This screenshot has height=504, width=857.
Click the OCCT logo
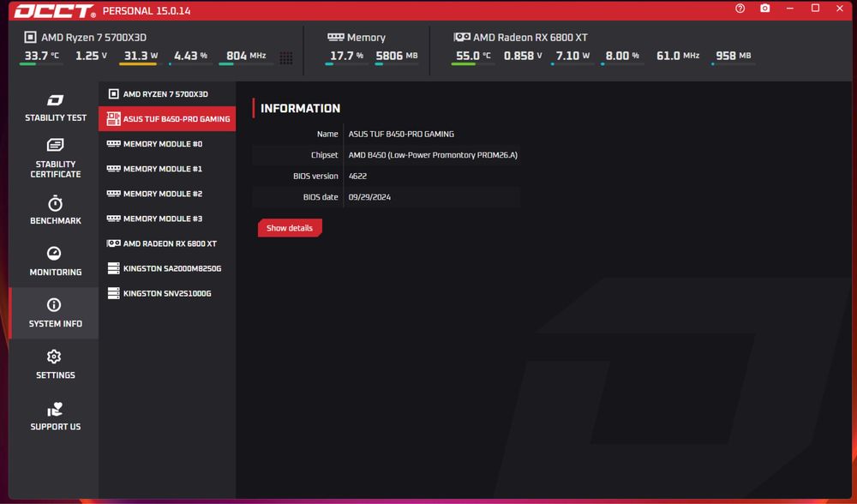(55, 11)
